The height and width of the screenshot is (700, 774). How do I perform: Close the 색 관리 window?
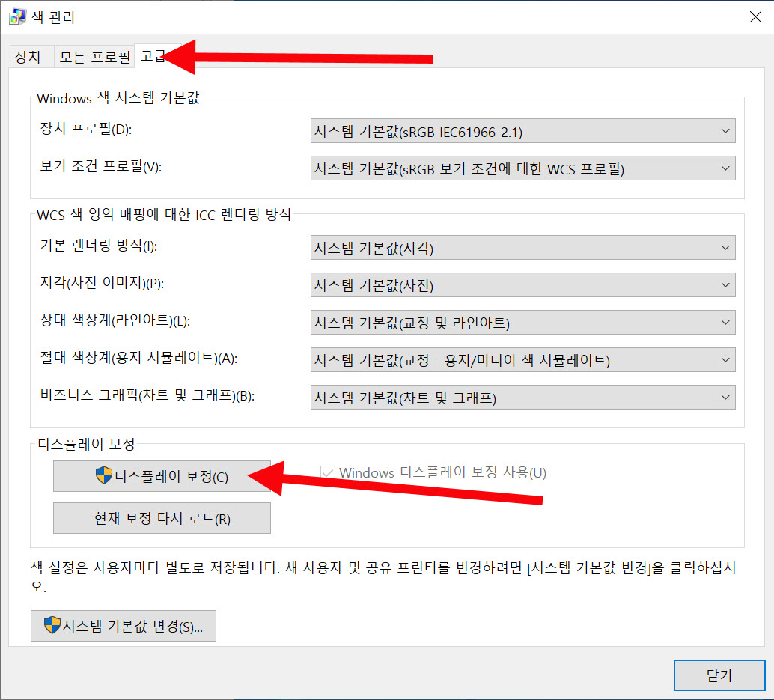[755, 16]
